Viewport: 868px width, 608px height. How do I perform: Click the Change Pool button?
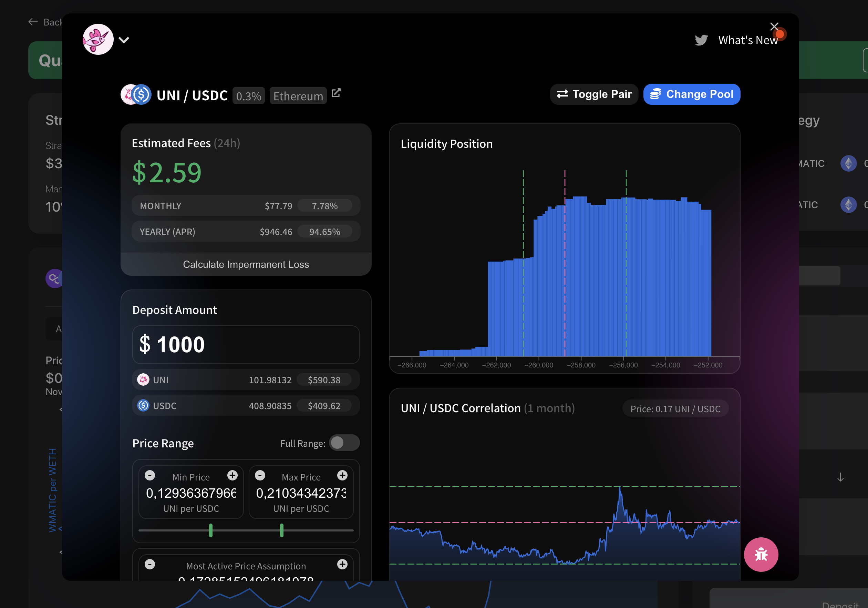[691, 94]
